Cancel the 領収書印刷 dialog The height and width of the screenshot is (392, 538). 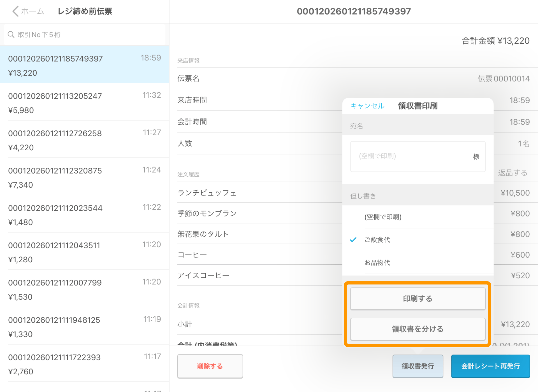point(367,106)
